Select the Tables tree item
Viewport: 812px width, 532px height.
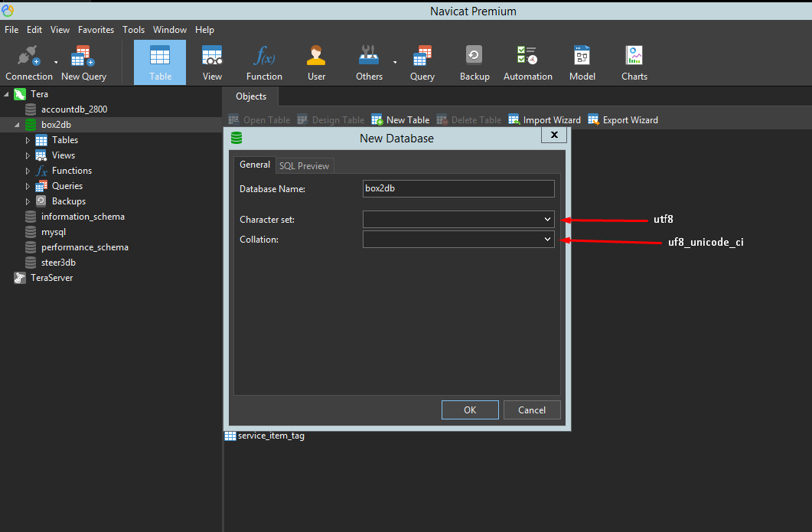point(65,140)
